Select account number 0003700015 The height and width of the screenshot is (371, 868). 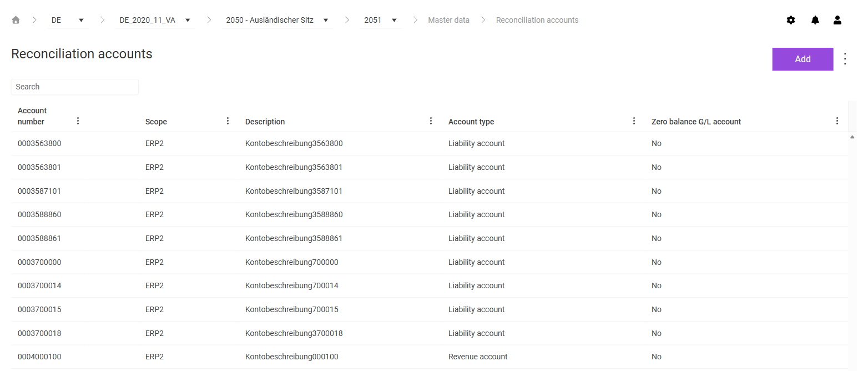[x=39, y=309]
